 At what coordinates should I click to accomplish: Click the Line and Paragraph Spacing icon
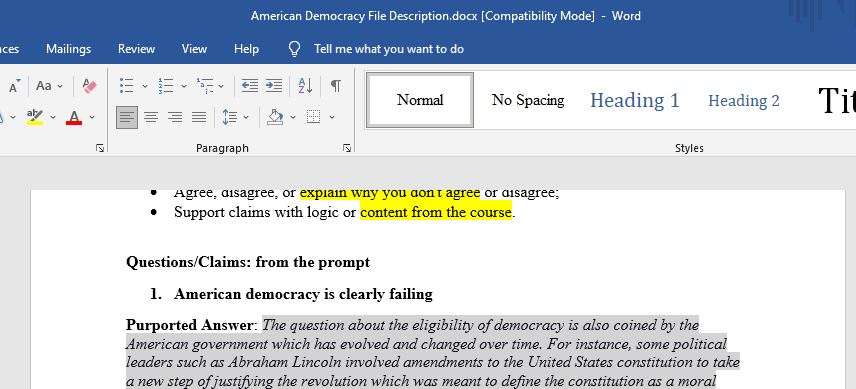(x=230, y=117)
